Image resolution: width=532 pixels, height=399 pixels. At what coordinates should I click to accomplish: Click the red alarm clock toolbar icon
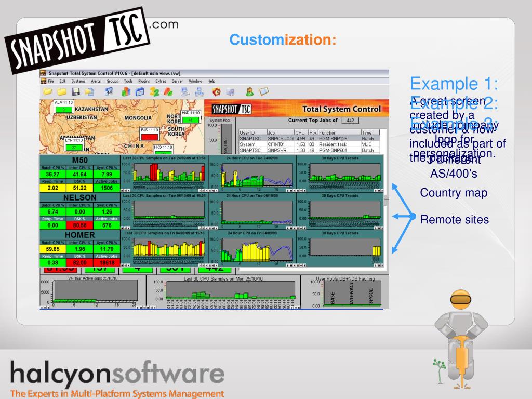click(x=217, y=91)
